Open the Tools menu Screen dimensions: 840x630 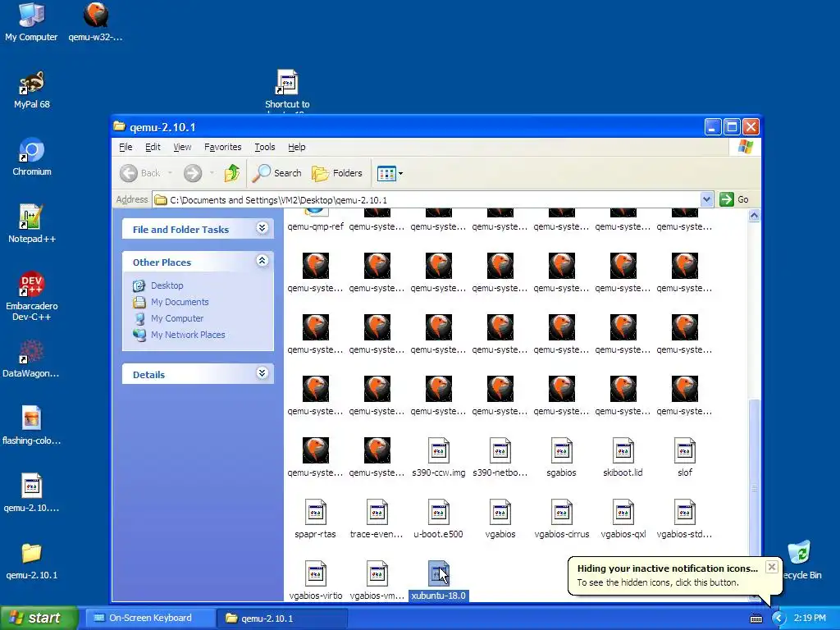click(x=265, y=147)
